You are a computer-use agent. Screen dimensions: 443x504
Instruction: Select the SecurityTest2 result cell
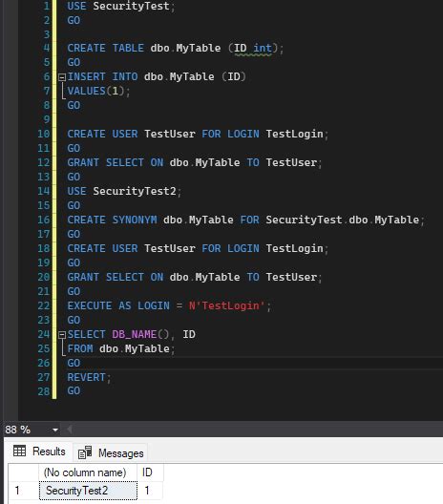pos(88,491)
